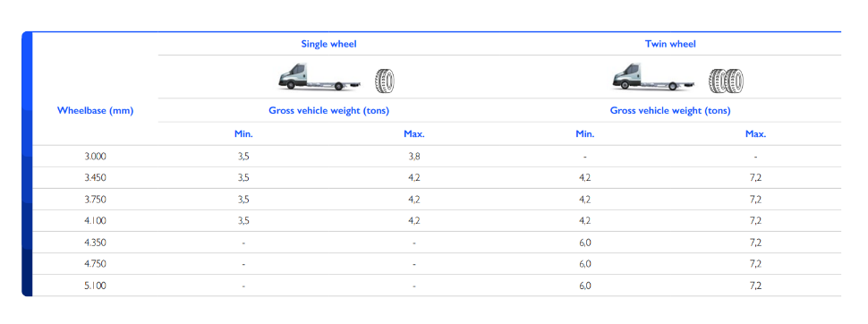Click the Single wheel Max. header
The height and width of the screenshot is (324, 868).
click(414, 133)
